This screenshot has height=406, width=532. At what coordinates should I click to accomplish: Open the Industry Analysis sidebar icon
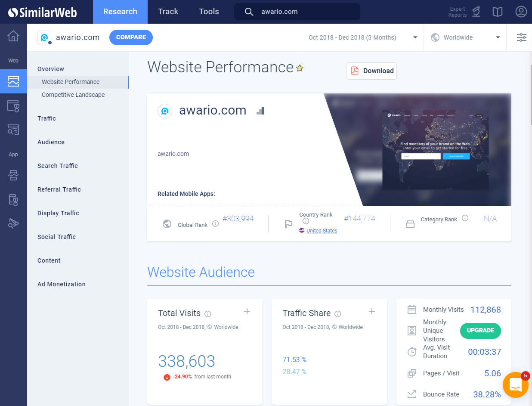pos(13,106)
